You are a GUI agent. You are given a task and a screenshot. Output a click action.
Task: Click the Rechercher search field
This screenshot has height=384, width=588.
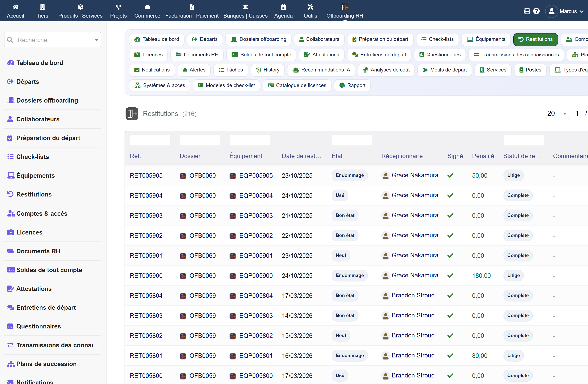pos(53,40)
